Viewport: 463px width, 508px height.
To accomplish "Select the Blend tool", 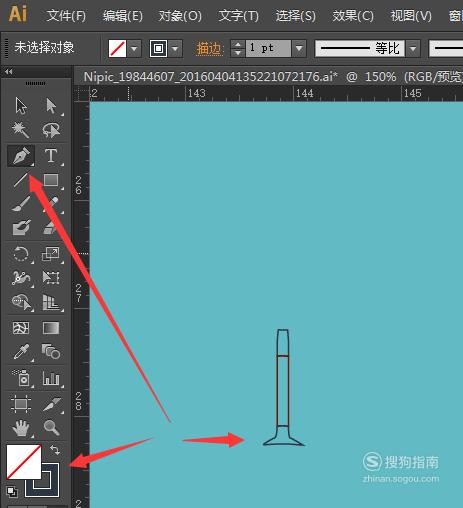I will click(51, 352).
